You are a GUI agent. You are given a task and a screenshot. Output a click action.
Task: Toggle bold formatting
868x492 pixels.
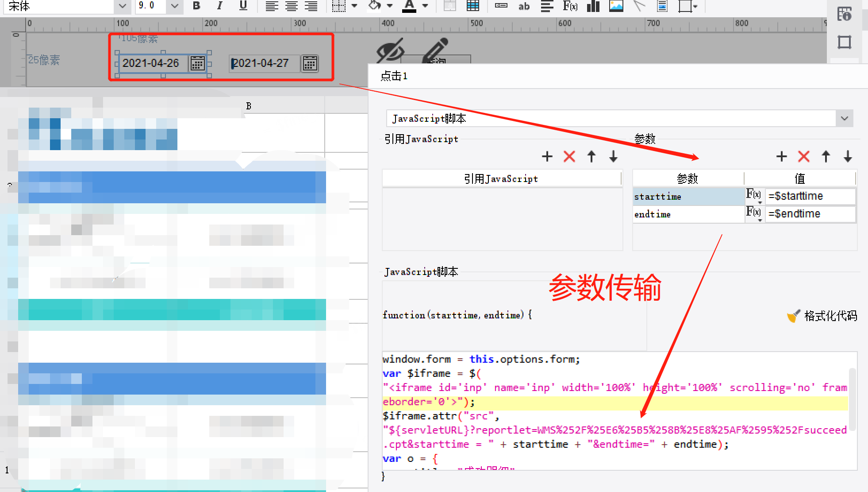pos(196,6)
